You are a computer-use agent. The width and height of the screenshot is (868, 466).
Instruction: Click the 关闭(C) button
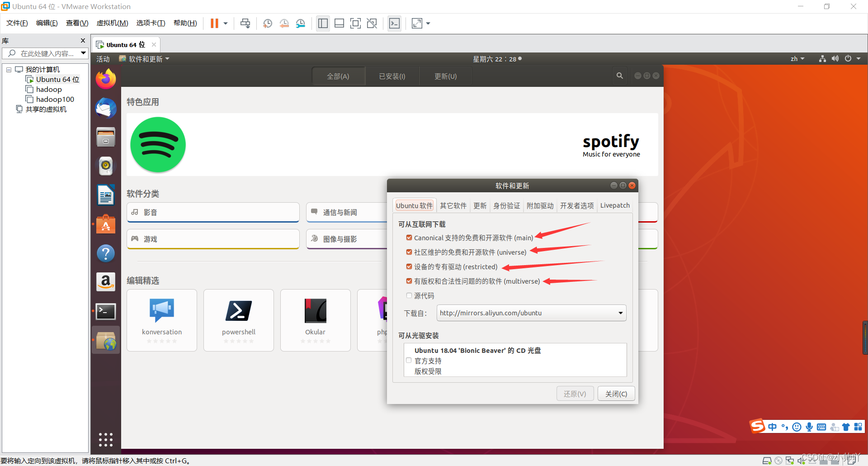[x=616, y=394]
